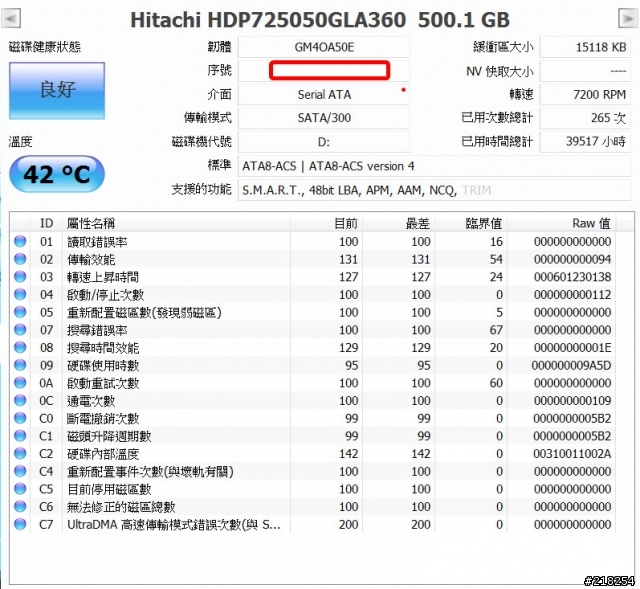Click the 42 °C temperature indicator
Image resolution: width=640 pixels, height=589 pixels.
point(57,174)
